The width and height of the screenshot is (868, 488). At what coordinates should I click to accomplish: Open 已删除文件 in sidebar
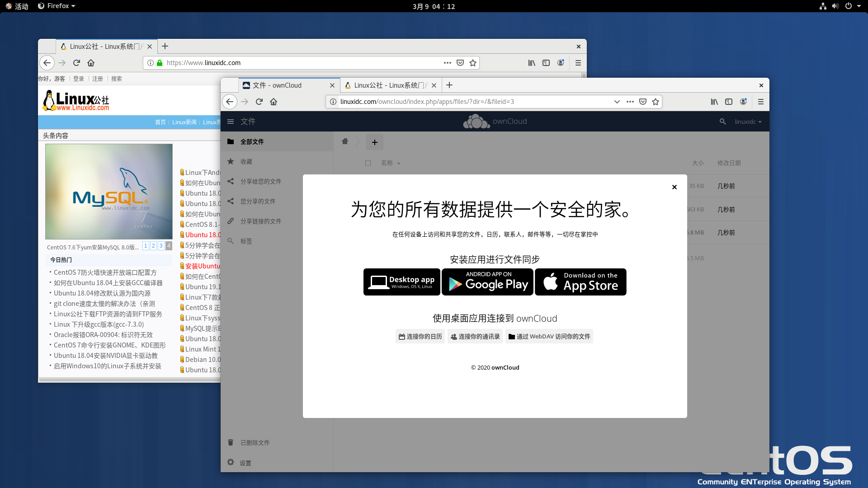(277, 442)
